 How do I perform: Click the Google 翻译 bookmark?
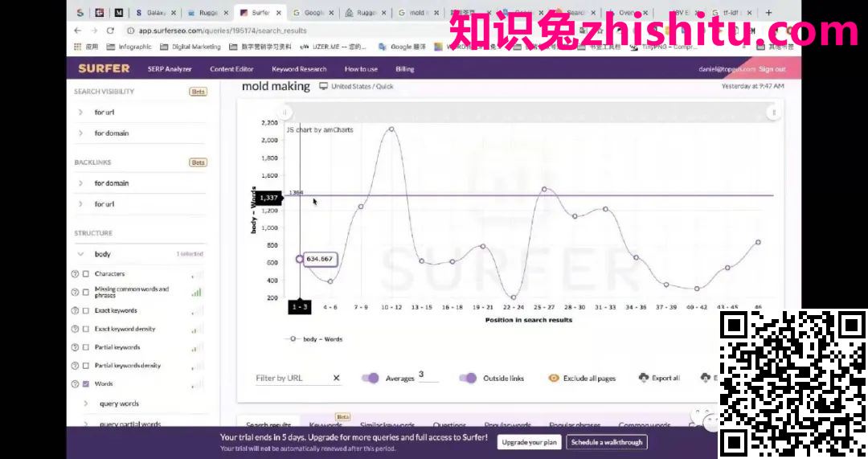403,47
